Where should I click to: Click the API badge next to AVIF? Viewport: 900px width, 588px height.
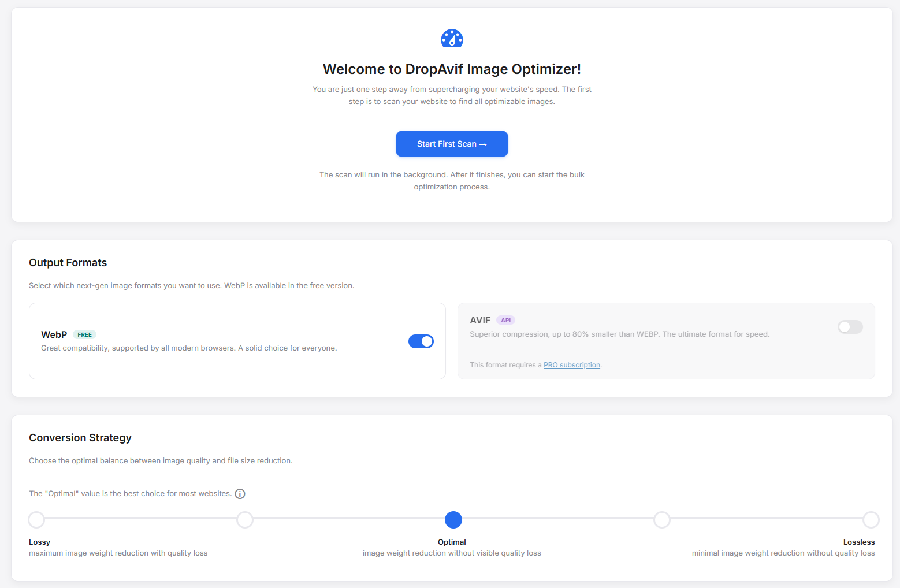(x=506, y=320)
